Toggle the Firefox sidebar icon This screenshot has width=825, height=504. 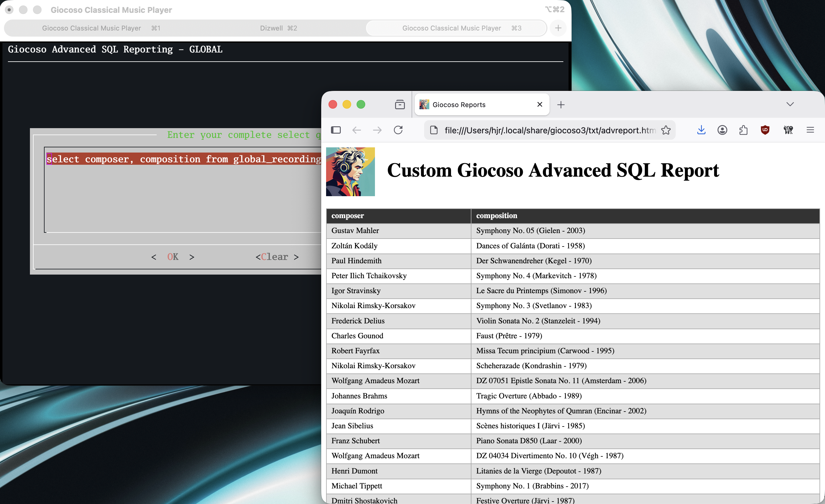point(336,130)
